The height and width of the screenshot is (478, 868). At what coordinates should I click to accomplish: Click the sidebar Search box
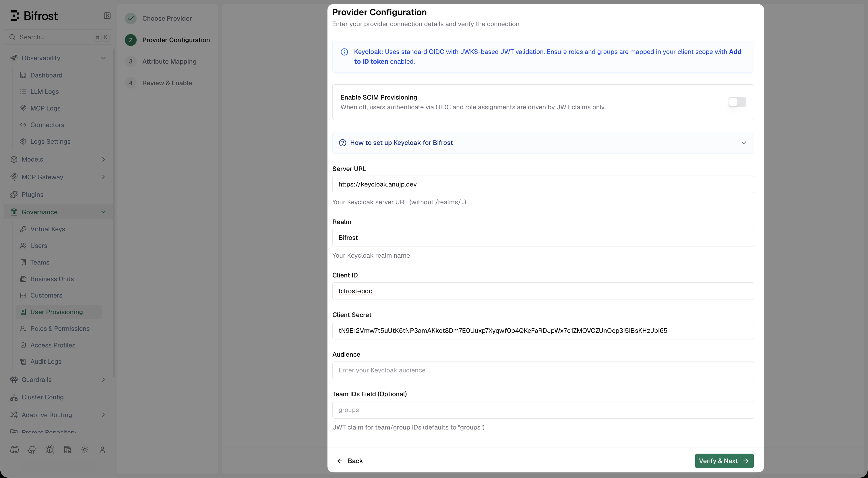click(58, 37)
